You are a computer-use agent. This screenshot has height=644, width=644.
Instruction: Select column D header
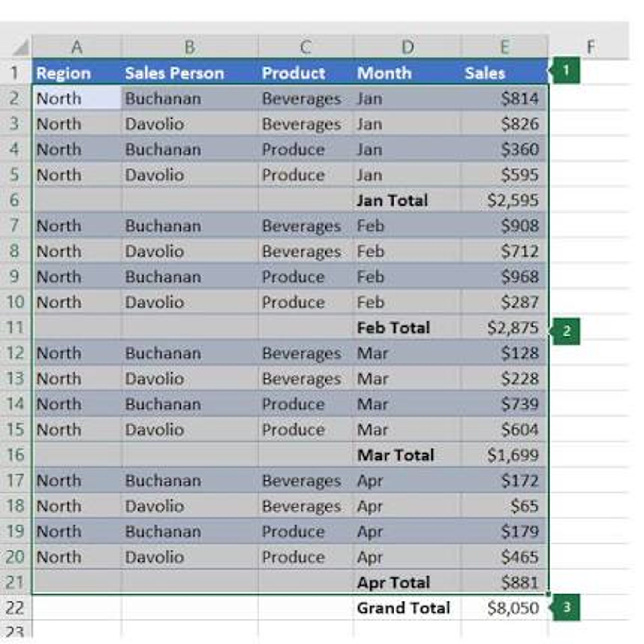click(407, 47)
